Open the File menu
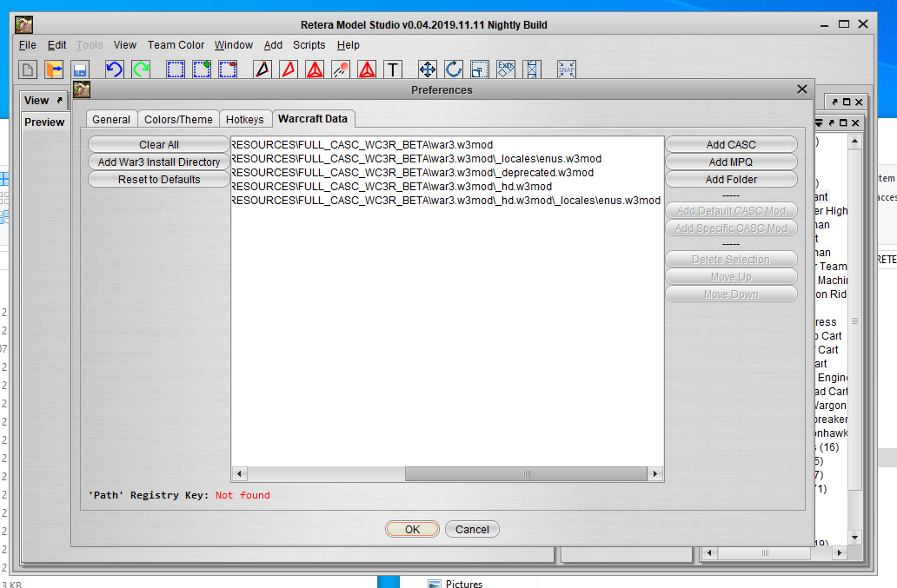The image size is (897, 588). [x=28, y=45]
